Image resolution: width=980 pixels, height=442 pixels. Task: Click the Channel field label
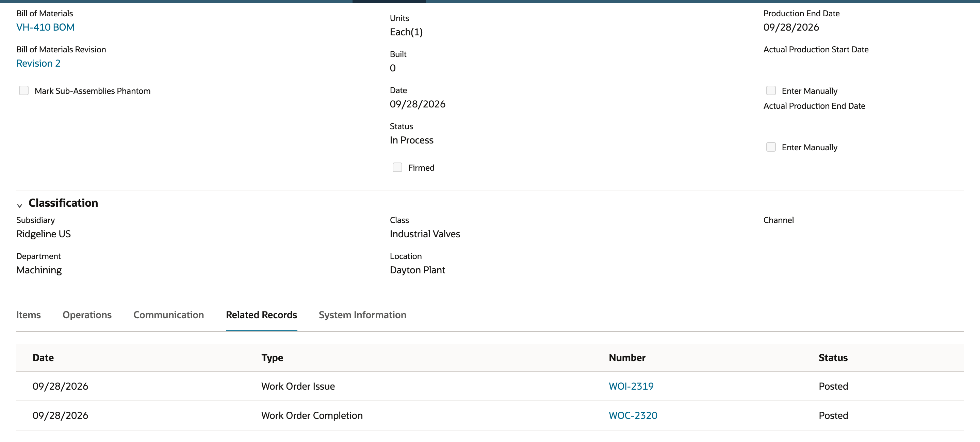[778, 220]
